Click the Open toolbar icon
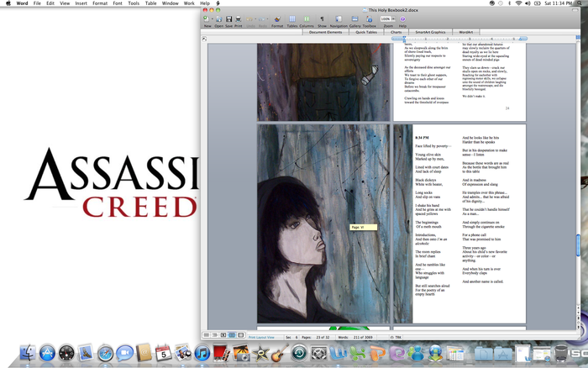Screen dimensions: 588x368 (219, 19)
